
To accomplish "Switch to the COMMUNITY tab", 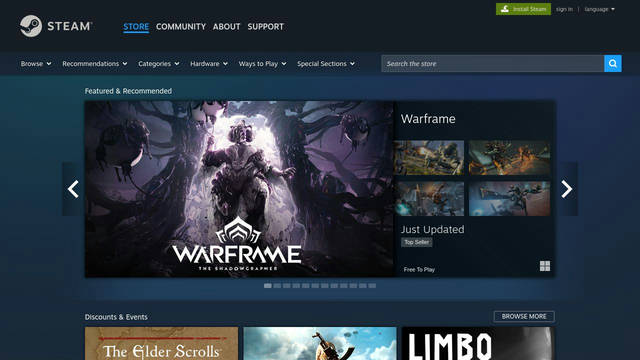I will tap(181, 27).
